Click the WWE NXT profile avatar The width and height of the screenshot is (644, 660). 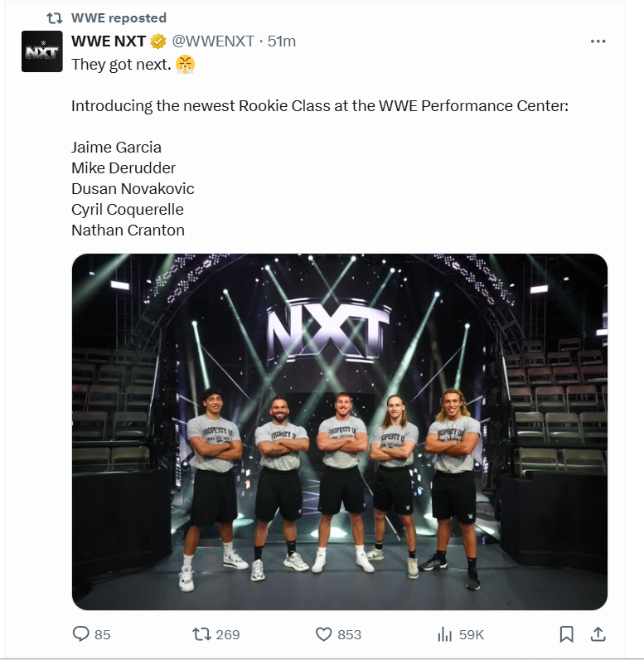coord(41,51)
